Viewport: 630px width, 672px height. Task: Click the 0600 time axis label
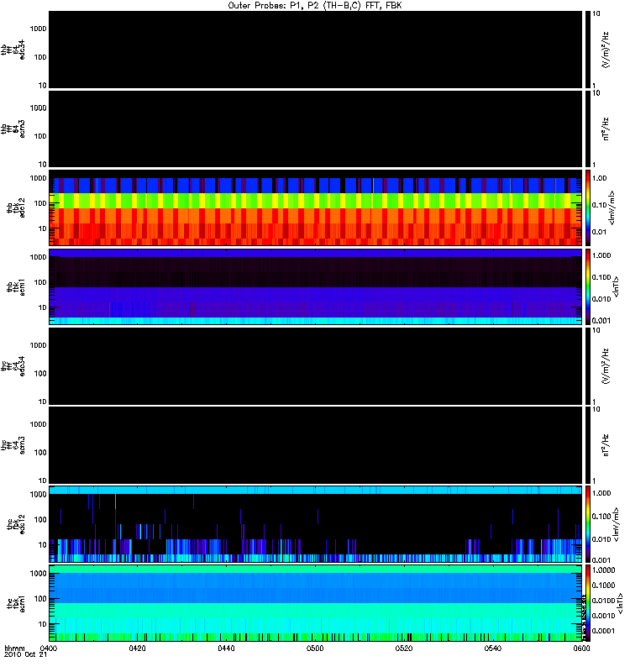point(581,648)
